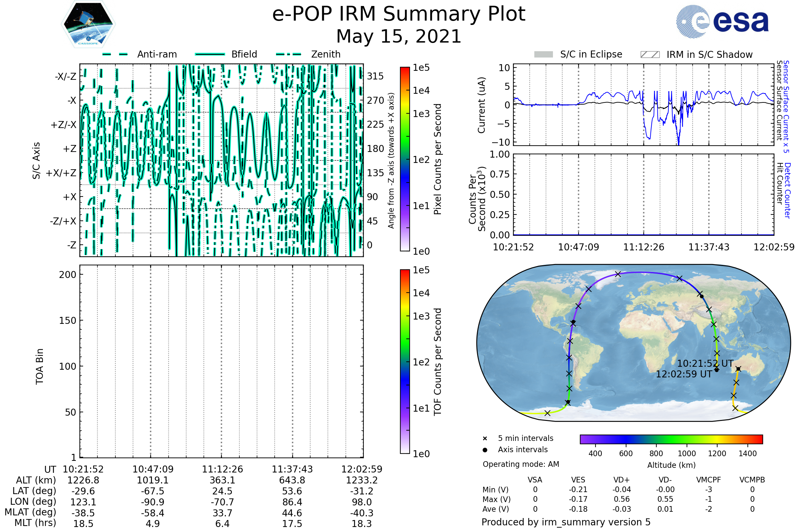This screenshot has width=798, height=532.
Task: Click the IRM in S/C Shadow hatched patch
Action: coord(650,55)
